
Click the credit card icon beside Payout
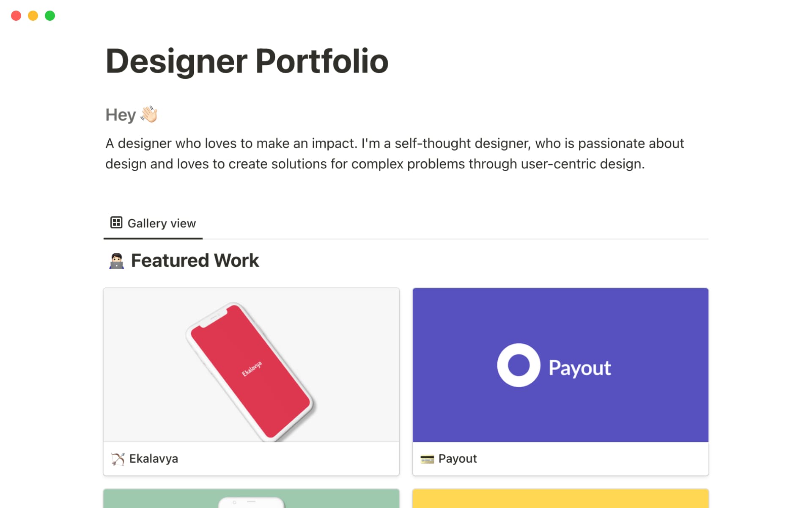[x=428, y=458]
